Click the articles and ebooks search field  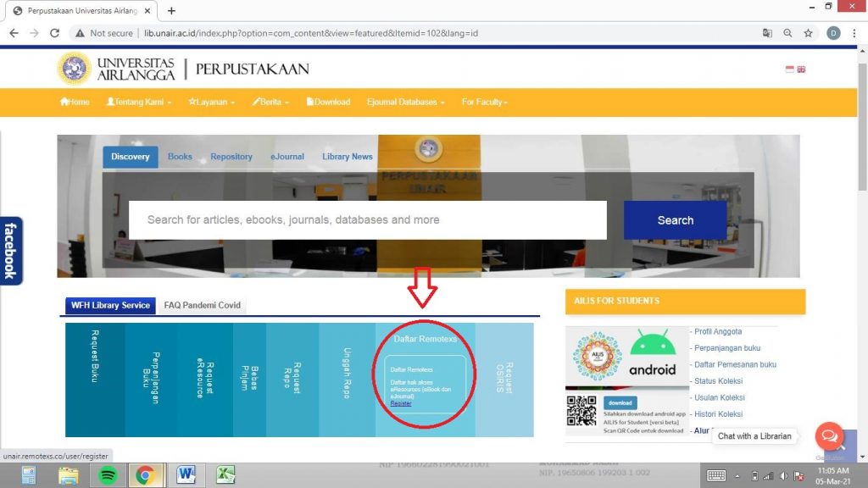[x=368, y=219]
